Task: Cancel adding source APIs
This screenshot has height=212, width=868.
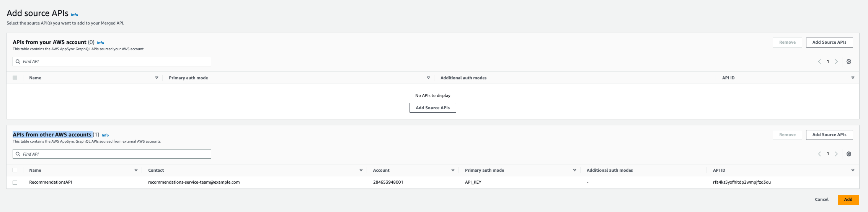Action: coord(822,200)
